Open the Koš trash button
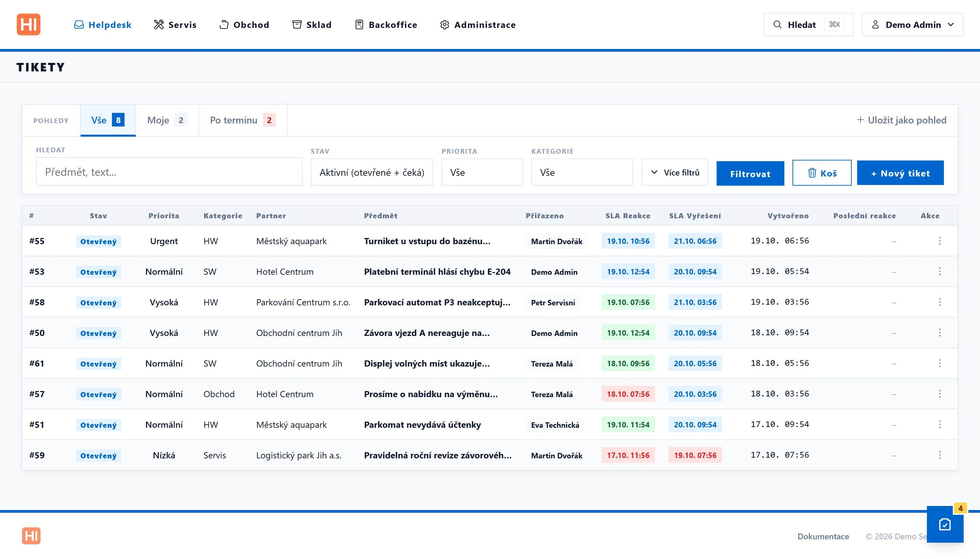The image size is (980, 559). [822, 173]
